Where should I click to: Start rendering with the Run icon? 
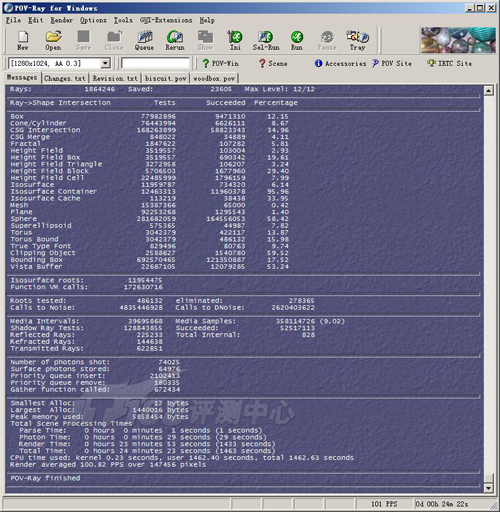coord(297,40)
